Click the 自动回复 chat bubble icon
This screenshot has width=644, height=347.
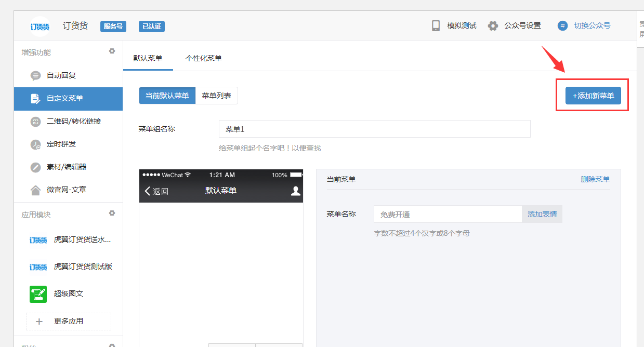coord(35,76)
